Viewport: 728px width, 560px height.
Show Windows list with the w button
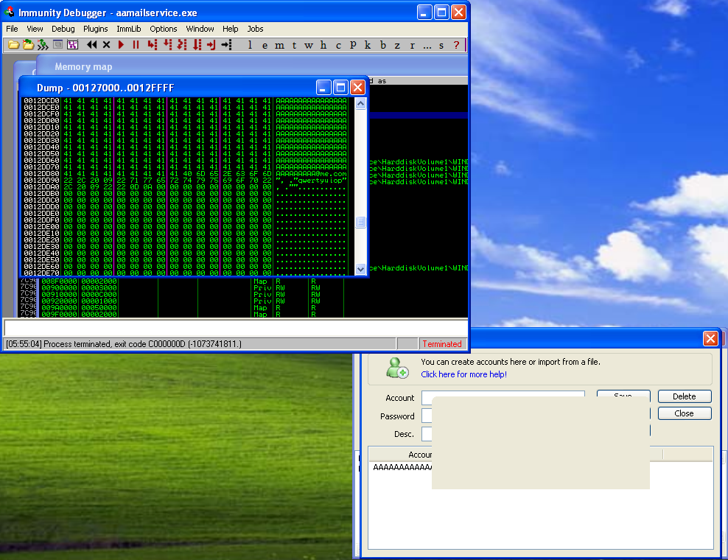(309, 45)
